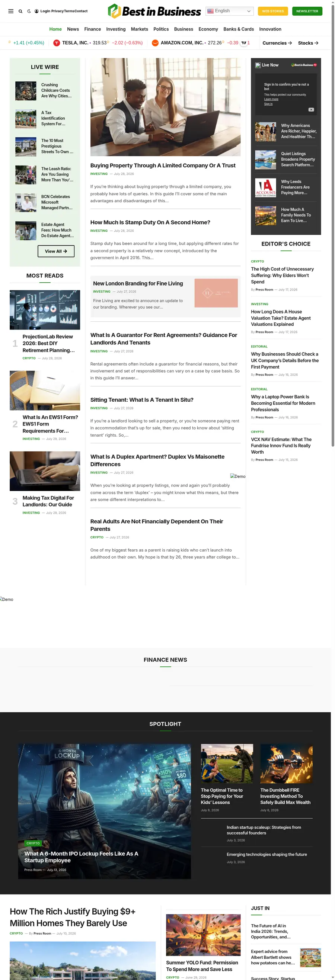Open the Currencies arrow link
This screenshot has width=335, height=980.
(x=277, y=43)
